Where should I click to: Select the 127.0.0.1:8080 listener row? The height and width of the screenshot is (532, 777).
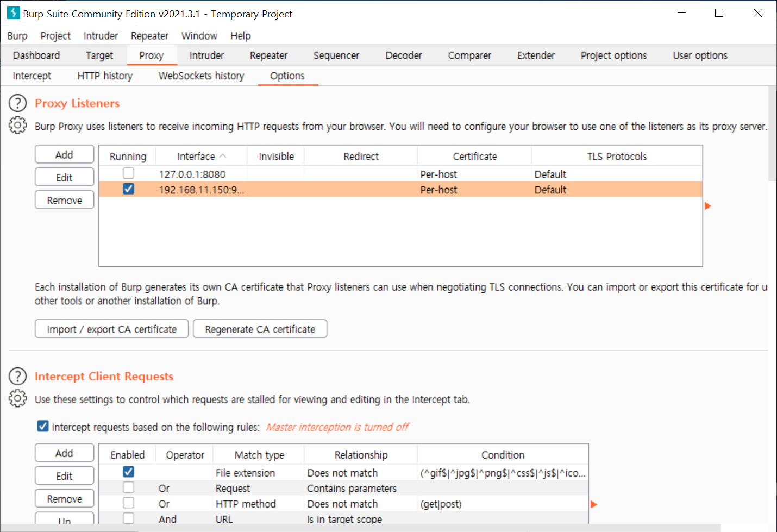coord(400,174)
